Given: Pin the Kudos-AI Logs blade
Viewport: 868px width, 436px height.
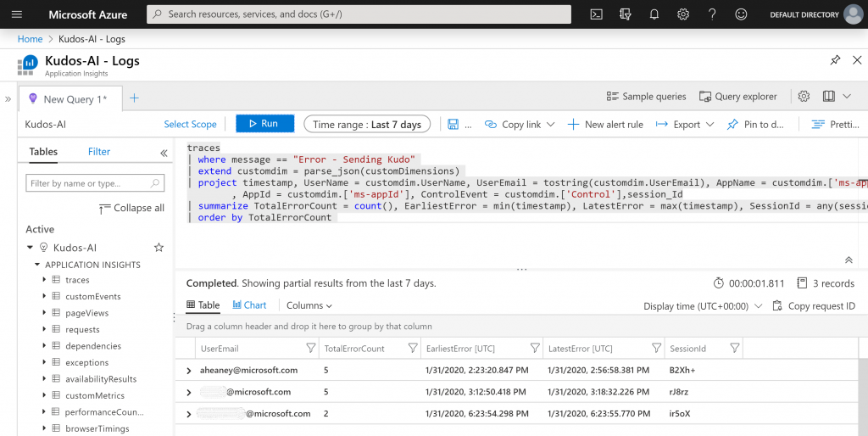Looking at the screenshot, I should [835, 60].
